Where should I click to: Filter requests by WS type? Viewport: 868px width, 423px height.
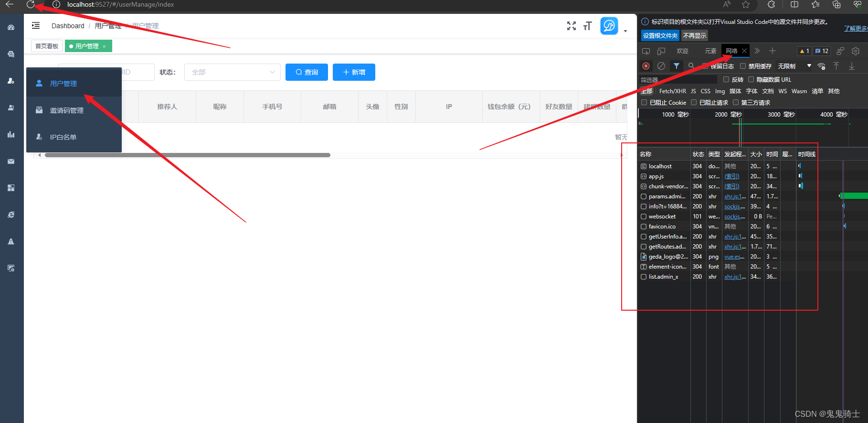(783, 91)
